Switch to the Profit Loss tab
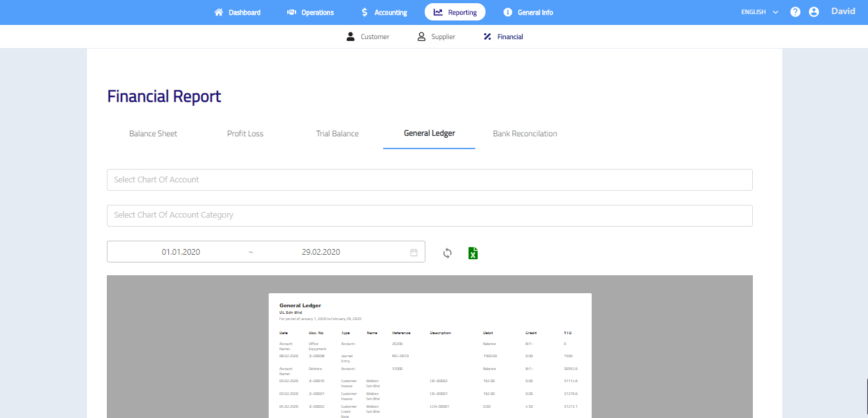 coord(245,134)
